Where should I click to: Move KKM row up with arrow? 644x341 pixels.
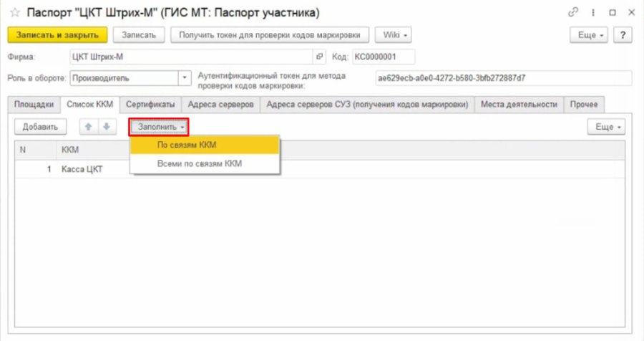click(x=88, y=127)
